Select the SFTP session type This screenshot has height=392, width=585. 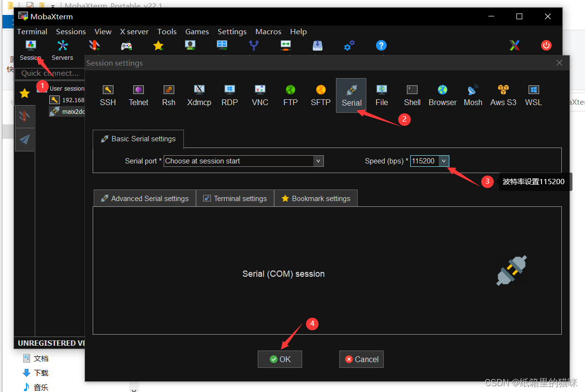coord(321,95)
